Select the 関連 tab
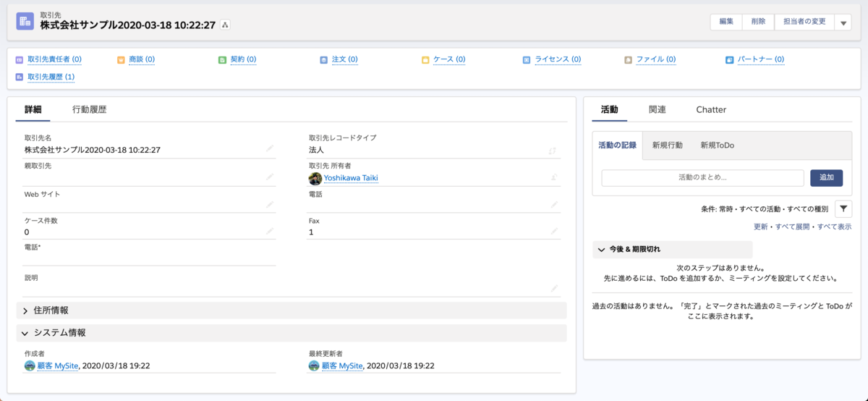Screen dimensions: 868x401 pos(658,110)
